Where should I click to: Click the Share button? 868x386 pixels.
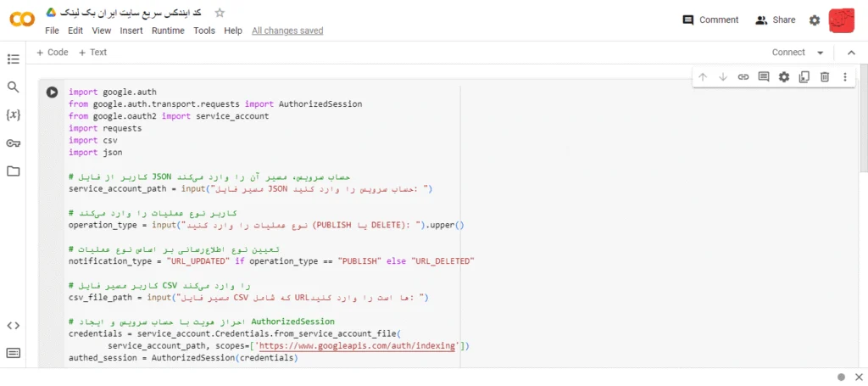tap(776, 20)
